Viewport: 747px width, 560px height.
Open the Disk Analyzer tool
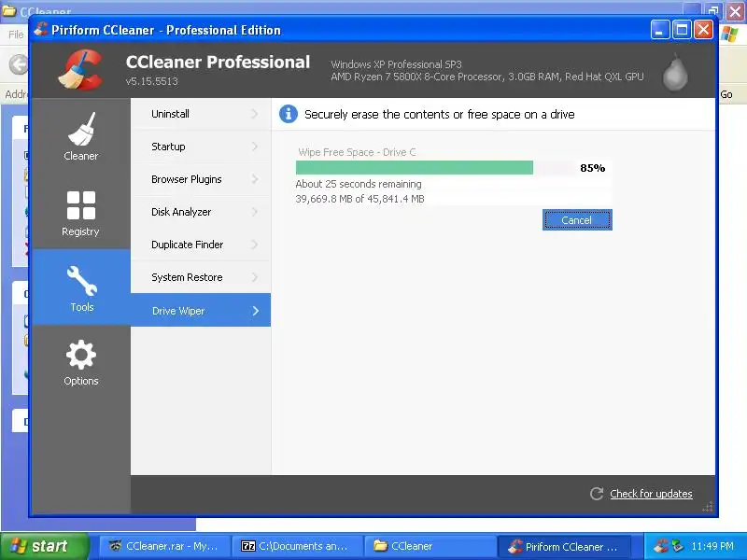coord(201,212)
